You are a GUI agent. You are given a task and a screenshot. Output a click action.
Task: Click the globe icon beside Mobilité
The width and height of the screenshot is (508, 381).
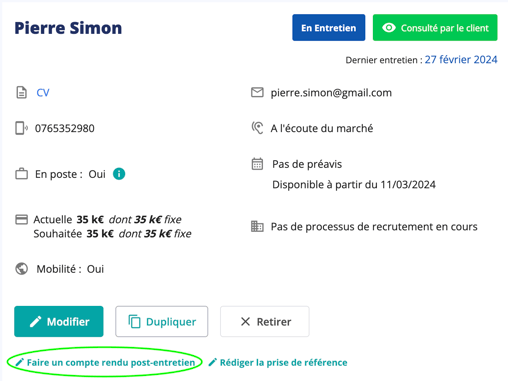(x=22, y=269)
